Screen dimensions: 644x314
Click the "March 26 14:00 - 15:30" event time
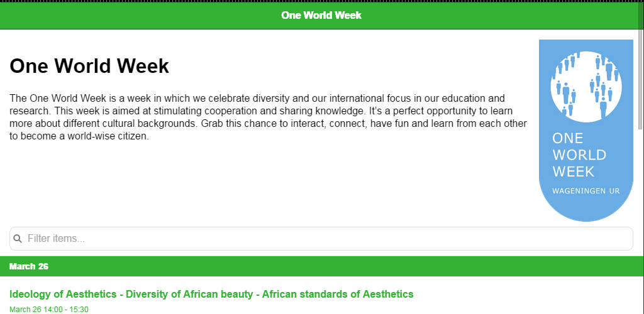coord(49,309)
